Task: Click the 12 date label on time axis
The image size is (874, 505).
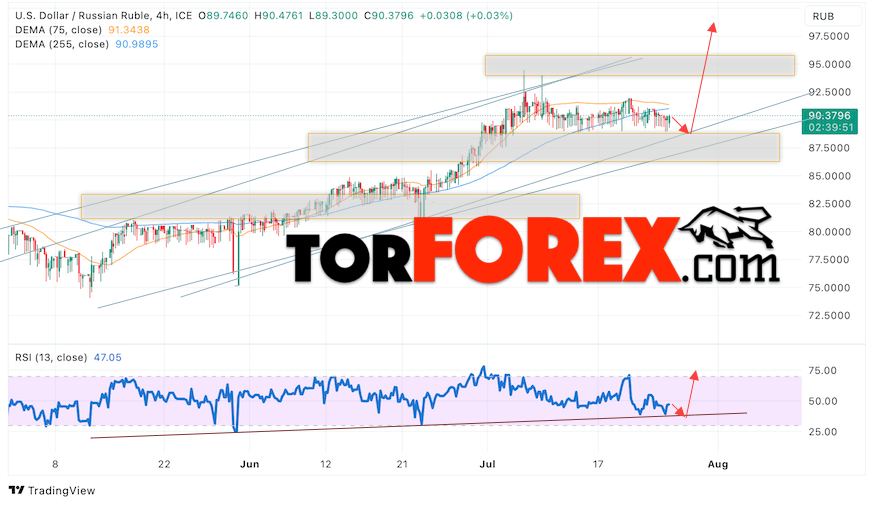Action: coord(326,464)
